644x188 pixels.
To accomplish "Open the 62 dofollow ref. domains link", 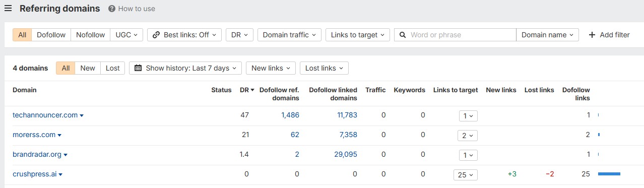I will [x=295, y=135].
